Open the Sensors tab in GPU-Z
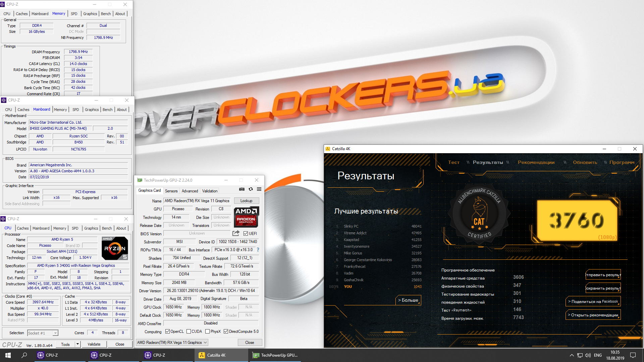This screenshot has height=362, width=644. (171, 191)
